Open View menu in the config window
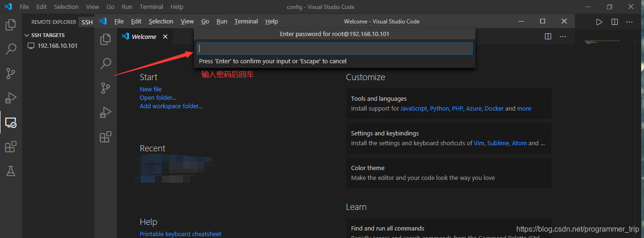The height and width of the screenshot is (238, 644). [x=92, y=7]
